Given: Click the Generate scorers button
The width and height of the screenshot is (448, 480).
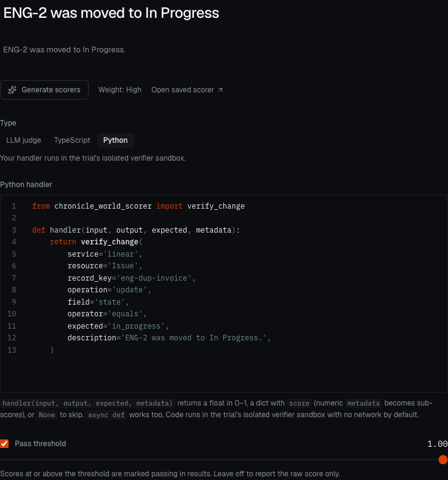Looking at the screenshot, I should pyautogui.click(x=44, y=90).
